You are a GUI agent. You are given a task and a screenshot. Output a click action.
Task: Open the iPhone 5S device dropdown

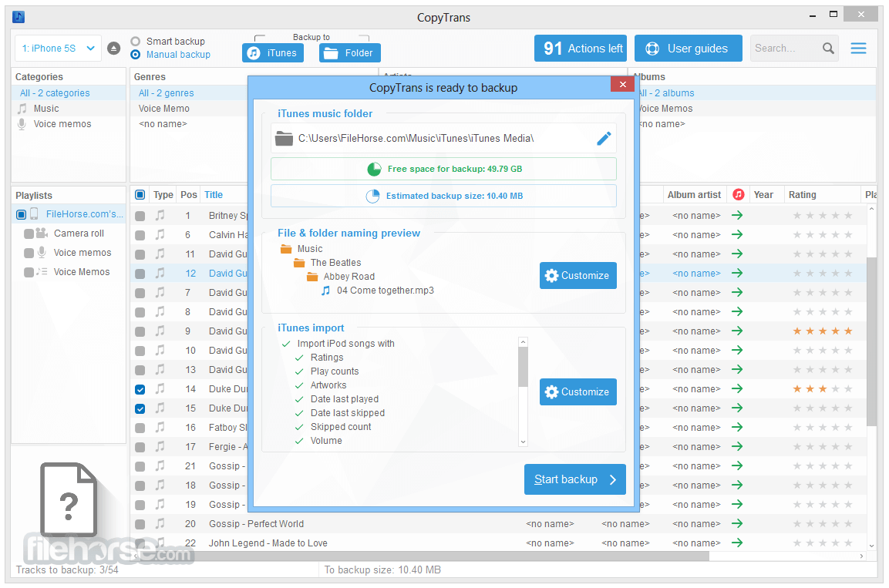pyautogui.click(x=58, y=49)
